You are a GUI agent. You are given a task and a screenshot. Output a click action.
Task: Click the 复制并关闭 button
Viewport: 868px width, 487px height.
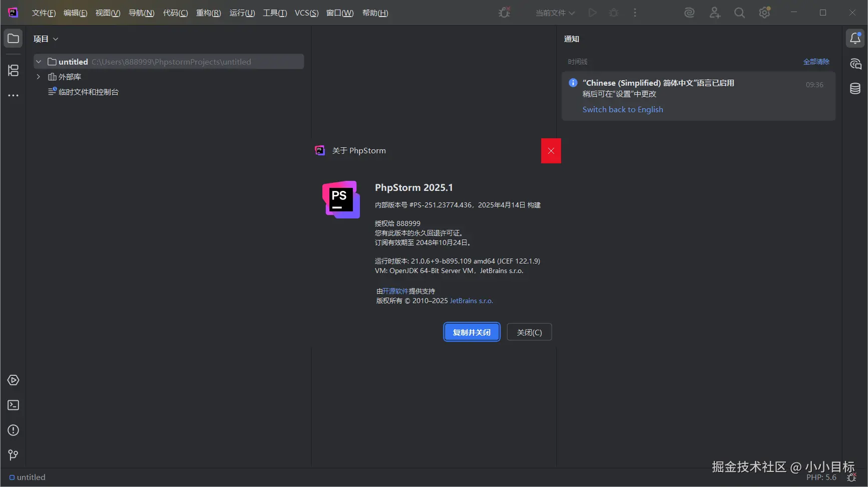472,332
